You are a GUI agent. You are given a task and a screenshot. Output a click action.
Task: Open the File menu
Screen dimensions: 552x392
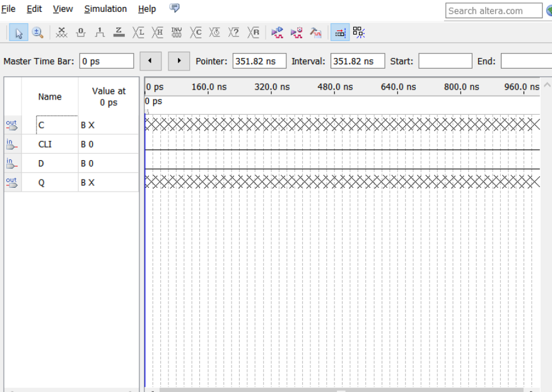pyautogui.click(x=8, y=9)
